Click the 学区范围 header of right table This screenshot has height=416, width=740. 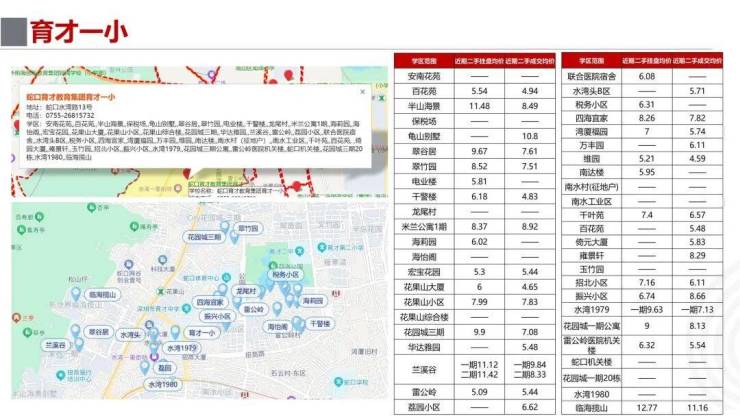point(591,61)
